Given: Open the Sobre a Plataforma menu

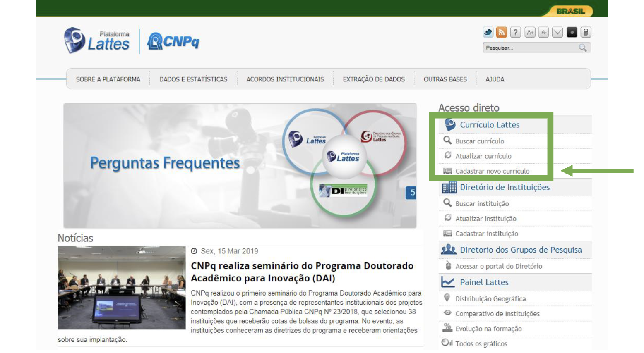Looking at the screenshot, I should point(108,79).
